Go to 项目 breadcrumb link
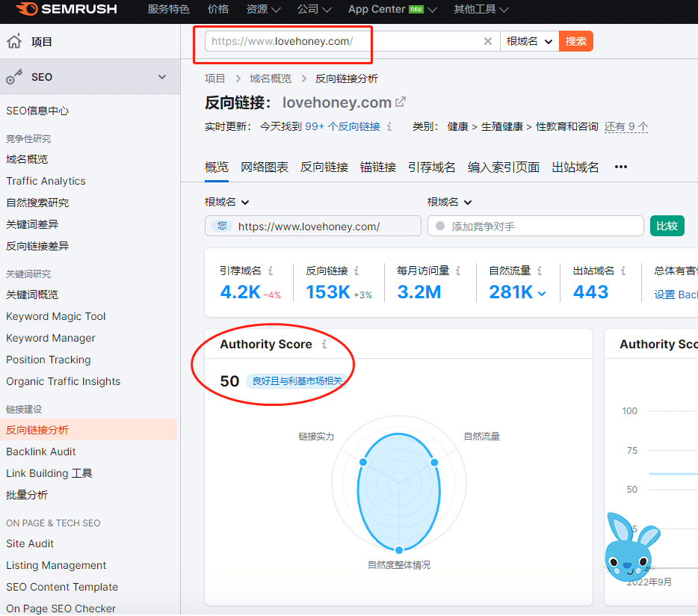This screenshot has height=616, width=698. coord(215,78)
